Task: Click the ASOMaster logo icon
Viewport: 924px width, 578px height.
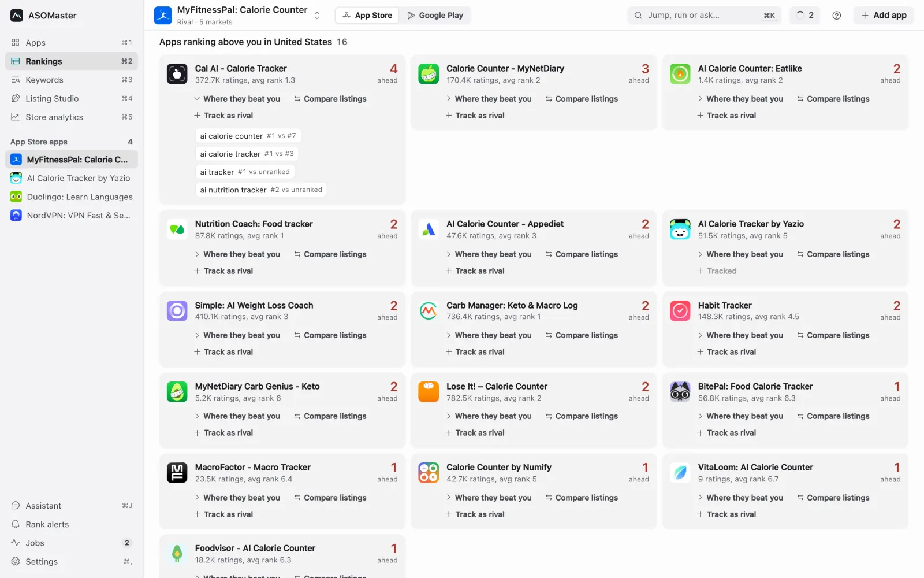Action: pyautogui.click(x=17, y=16)
